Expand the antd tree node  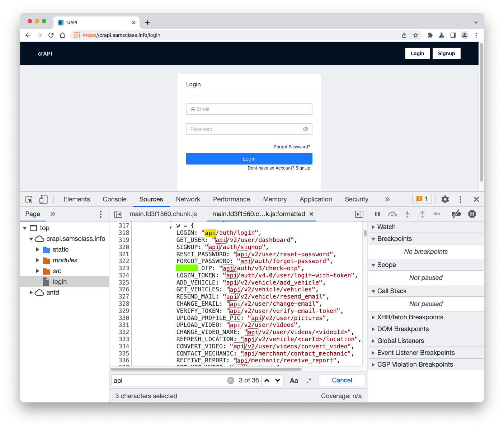(31, 292)
